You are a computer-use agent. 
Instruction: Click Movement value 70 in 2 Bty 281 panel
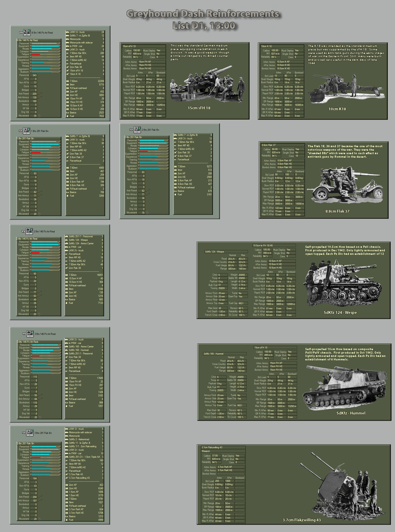click(x=142, y=213)
